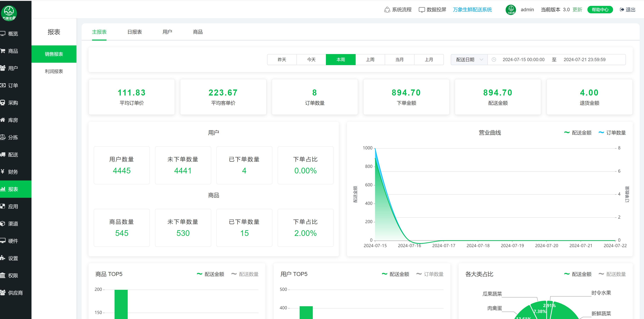
Task: Click the end date 2024-07-21 23:59:59 field
Action: (584, 60)
